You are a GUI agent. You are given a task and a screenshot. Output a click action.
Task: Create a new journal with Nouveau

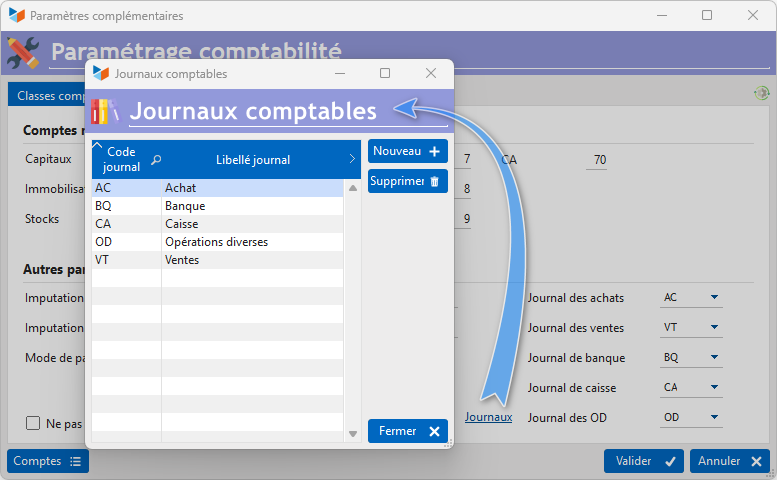pos(407,151)
